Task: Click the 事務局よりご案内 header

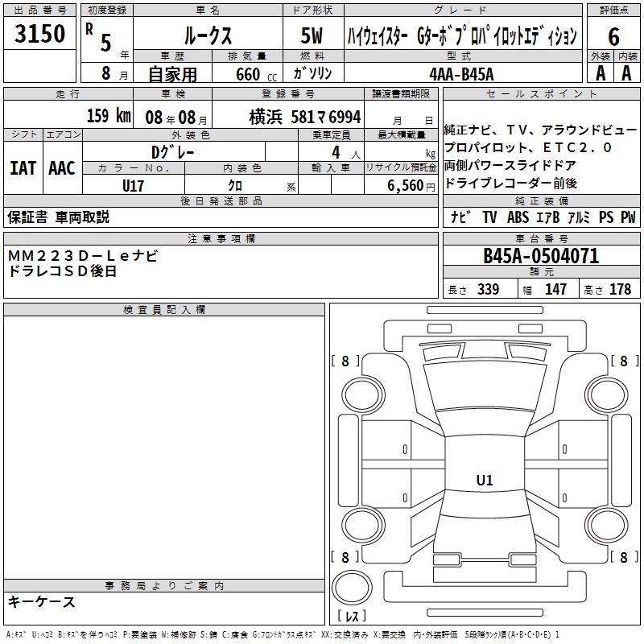Action: coord(164,586)
